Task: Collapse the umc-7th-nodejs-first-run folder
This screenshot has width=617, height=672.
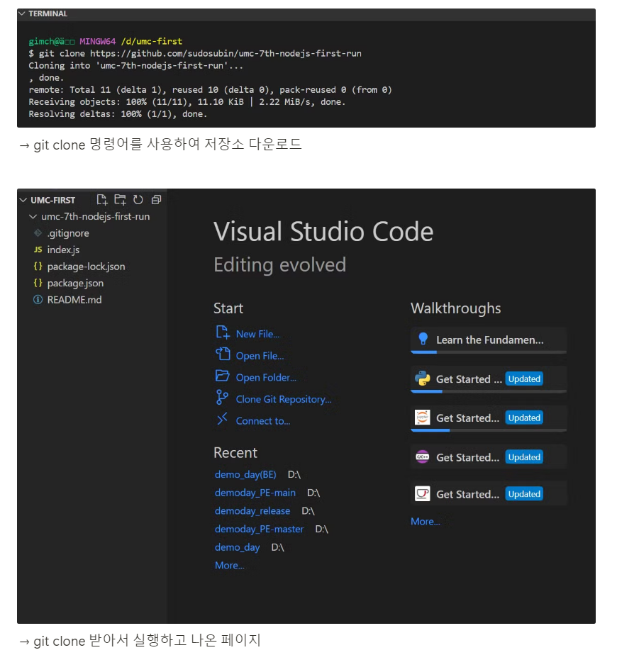Action: point(33,217)
